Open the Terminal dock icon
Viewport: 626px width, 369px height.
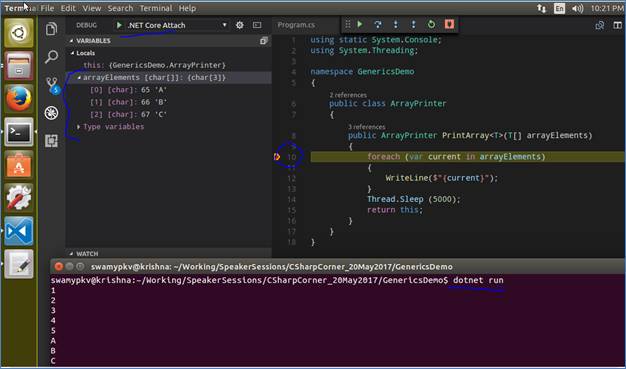[18, 132]
